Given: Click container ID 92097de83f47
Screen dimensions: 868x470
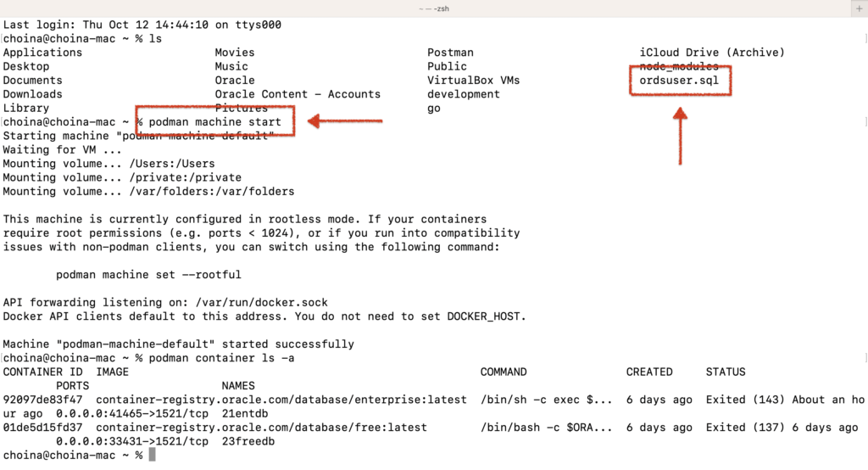Looking at the screenshot, I should (42, 400).
